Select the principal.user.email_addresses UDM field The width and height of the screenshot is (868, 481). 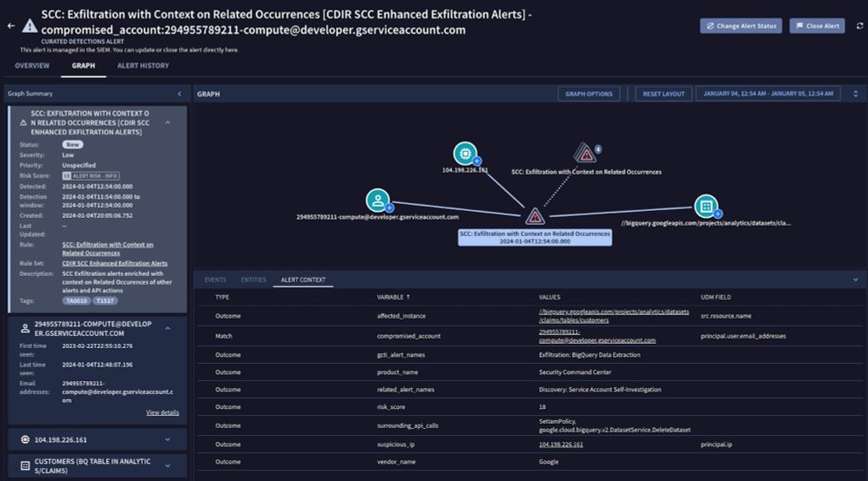[743, 336]
